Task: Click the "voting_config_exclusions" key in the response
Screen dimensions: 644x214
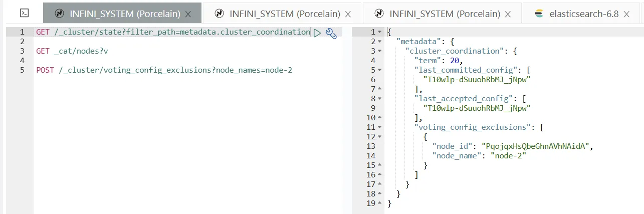Action: [474, 127]
